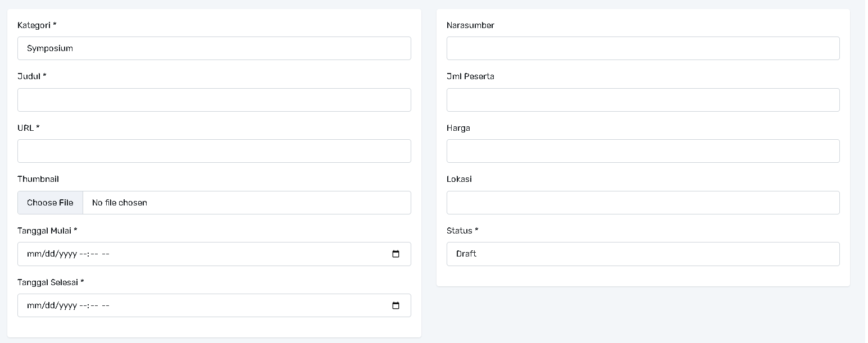This screenshot has width=868, height=343.
Task: Focus the Jml Peserta field
Action: tap(643, 100)
